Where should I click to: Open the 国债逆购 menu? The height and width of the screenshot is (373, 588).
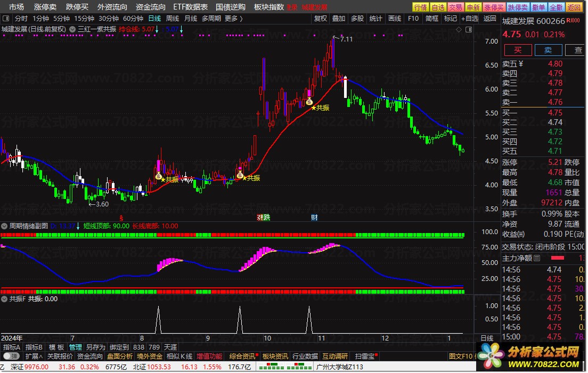tap(231, 7)
